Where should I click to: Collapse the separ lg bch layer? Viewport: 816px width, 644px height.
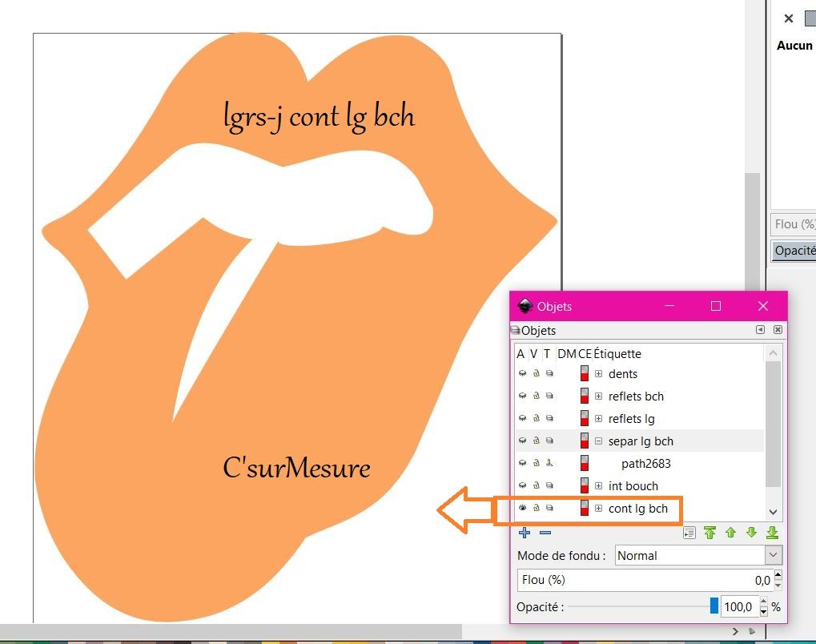598,441
